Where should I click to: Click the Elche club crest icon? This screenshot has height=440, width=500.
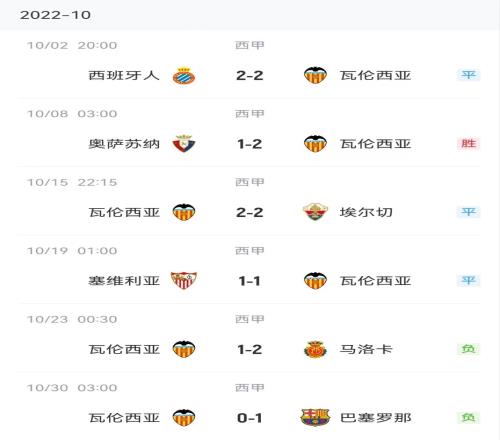pos(315,212)
